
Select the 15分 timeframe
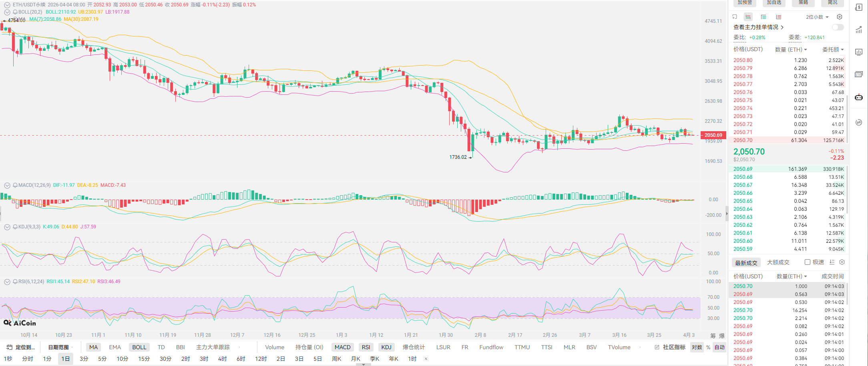click(144, 359)
